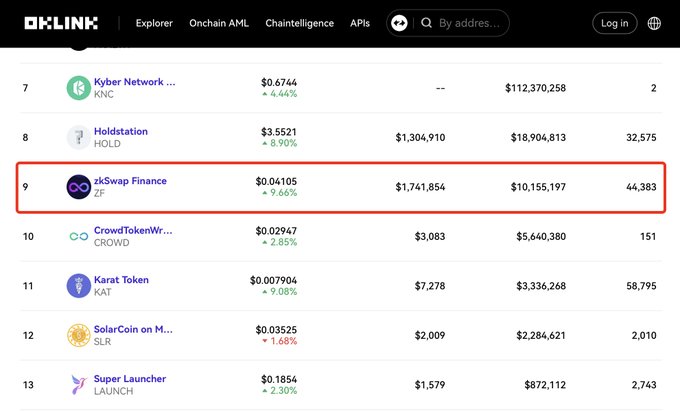
Task: Click the $1,741,854 volume cell
Action: [420, 187]
